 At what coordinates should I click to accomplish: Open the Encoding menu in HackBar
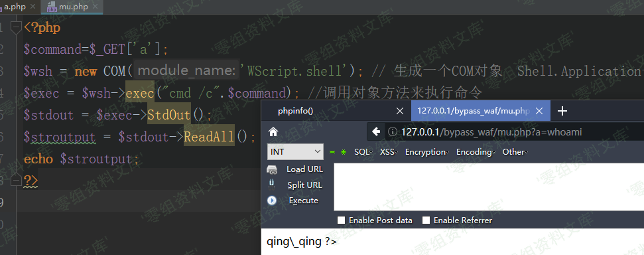(x=476, y=152)
